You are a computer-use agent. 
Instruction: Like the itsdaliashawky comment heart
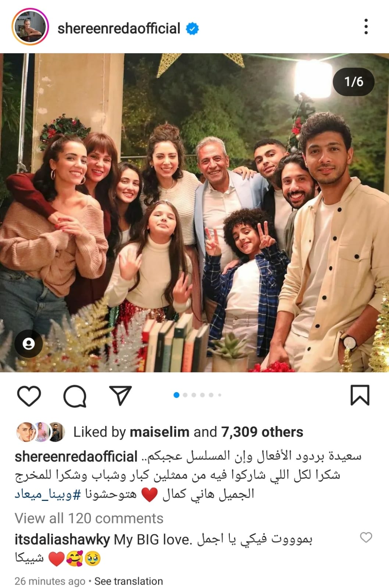coord(366,537)
